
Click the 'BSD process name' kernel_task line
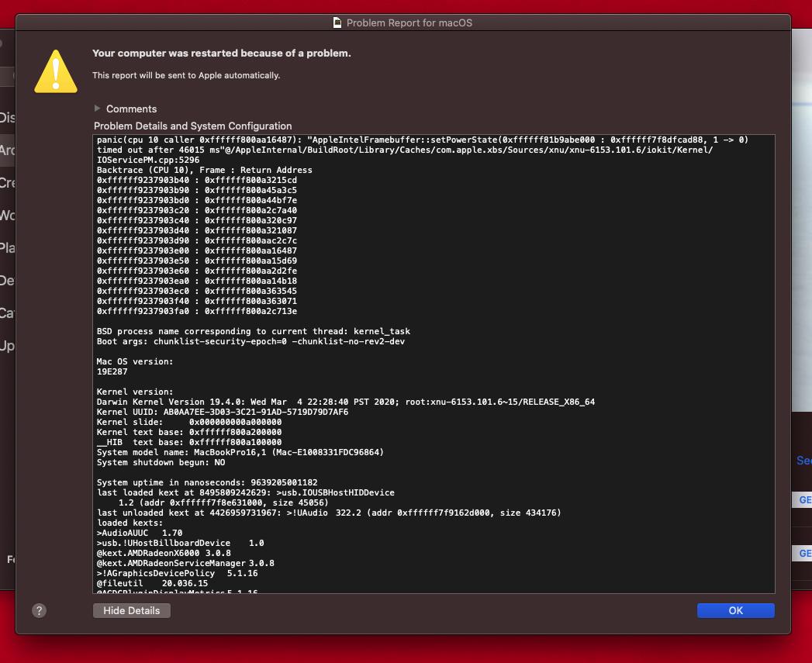pos(254,332)
